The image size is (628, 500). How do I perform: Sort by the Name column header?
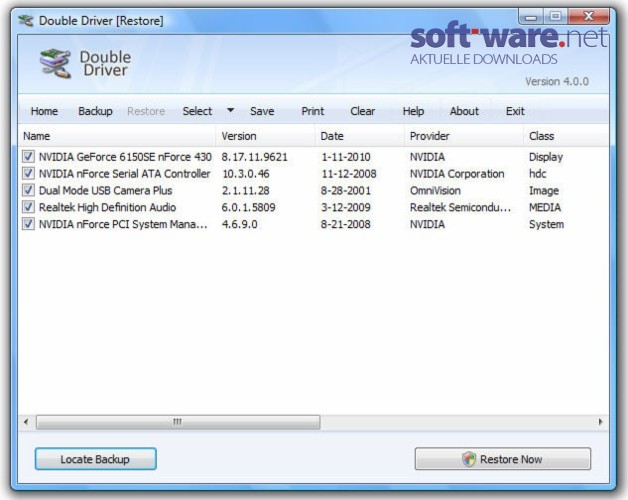(117, 136)
